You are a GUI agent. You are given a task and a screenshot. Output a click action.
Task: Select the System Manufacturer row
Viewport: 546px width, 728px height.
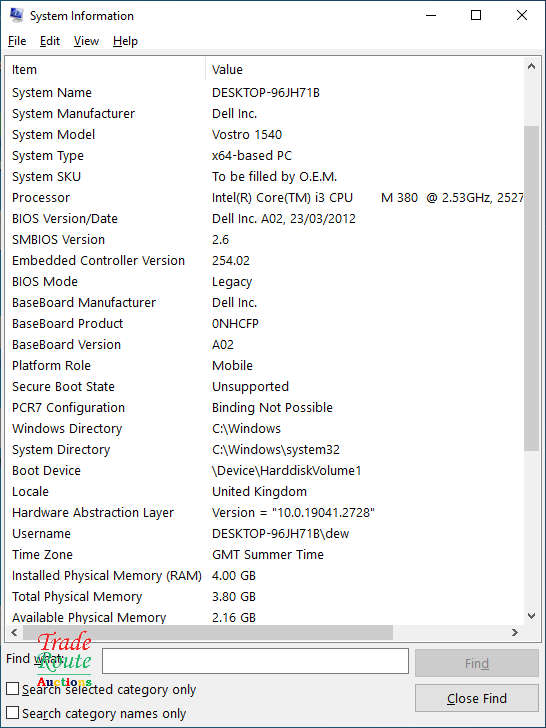tap(265, 113)
